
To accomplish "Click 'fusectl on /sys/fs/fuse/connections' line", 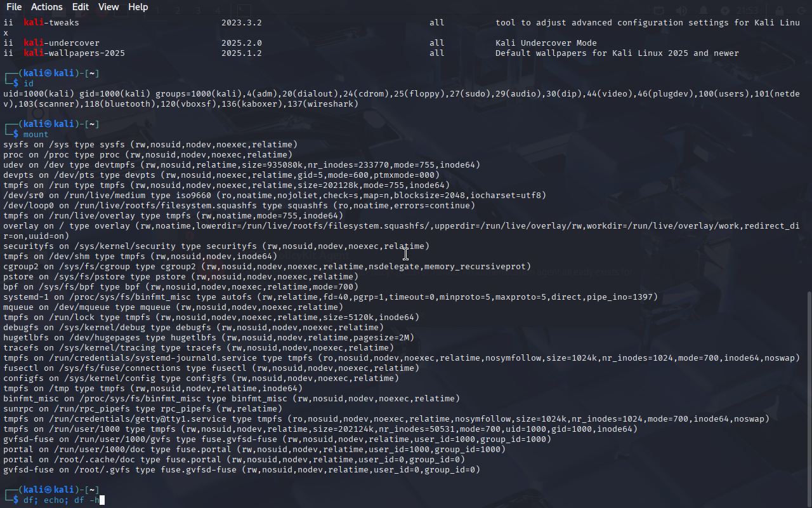I will click(211, 368).
